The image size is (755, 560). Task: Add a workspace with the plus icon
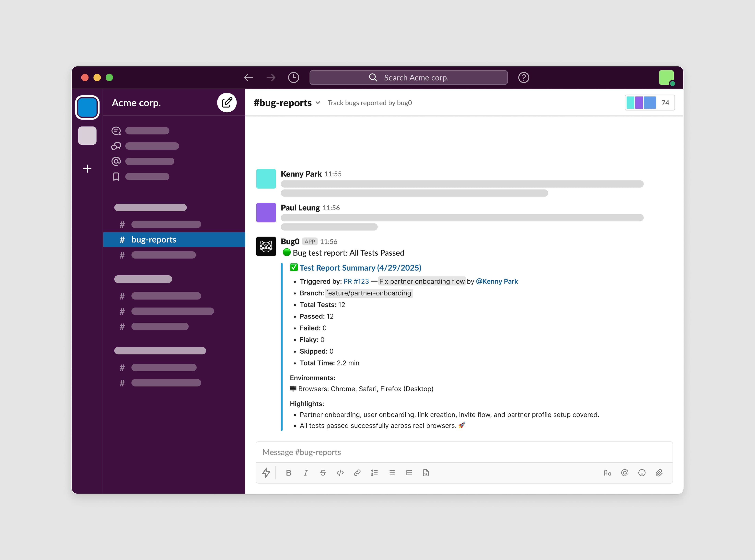87,168
